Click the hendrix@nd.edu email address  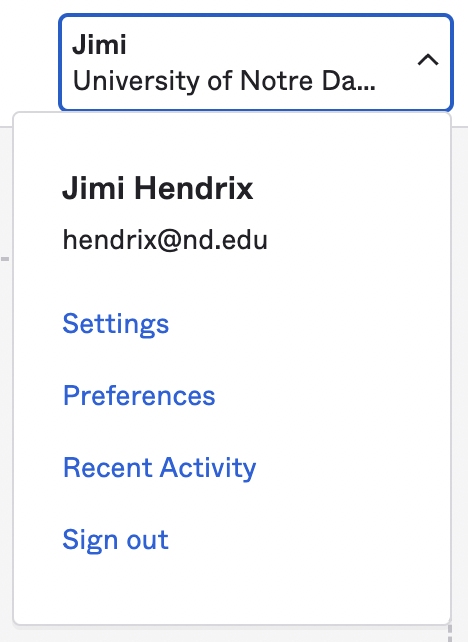point(165,240)
